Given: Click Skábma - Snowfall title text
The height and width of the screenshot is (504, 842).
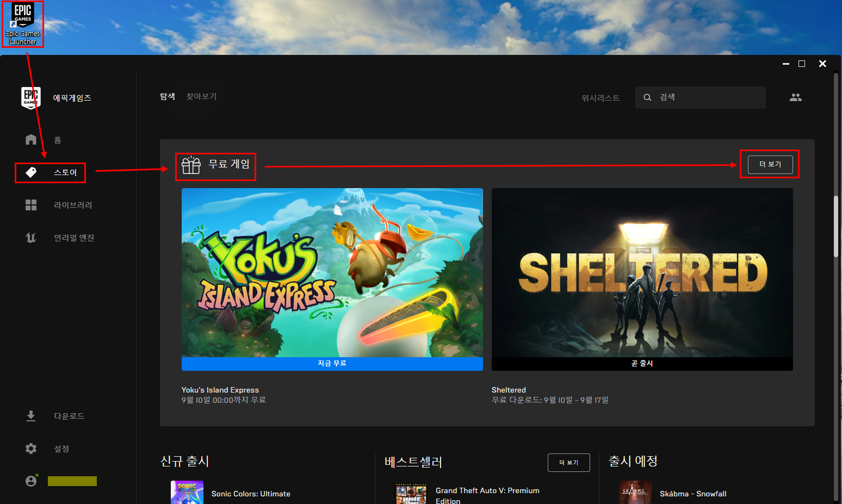Looking at the screenshot, I should pyautogui.click(x=693, y=494).
